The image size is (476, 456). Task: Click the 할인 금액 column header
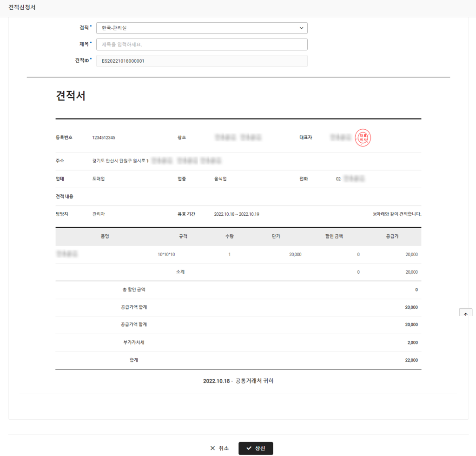334,237
